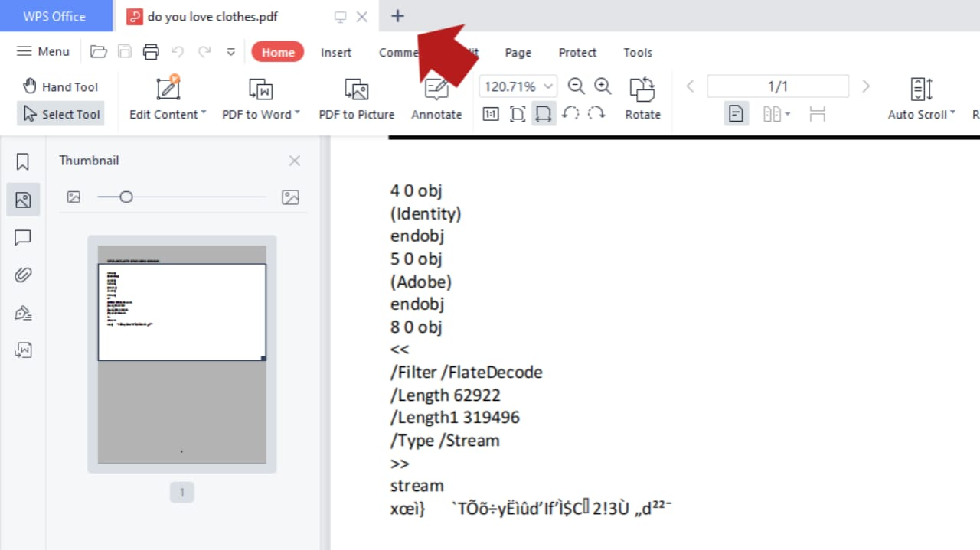Viewport: 980px width, 550px height.
Task: Open the Tools tab
Action: pyautogui.click(x=638, y=52)
